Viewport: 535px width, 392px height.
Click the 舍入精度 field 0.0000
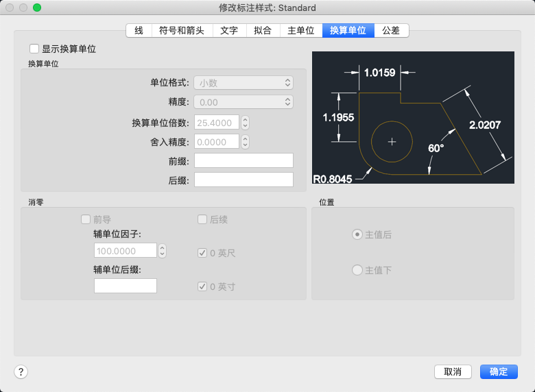tap(217, 141)
